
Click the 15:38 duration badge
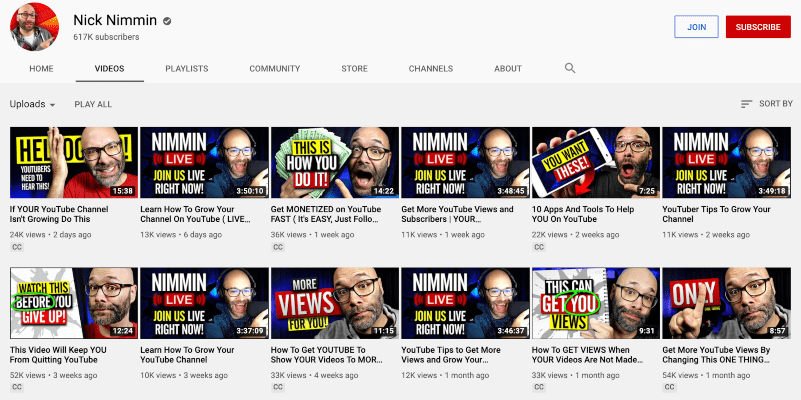click(122, 190)
